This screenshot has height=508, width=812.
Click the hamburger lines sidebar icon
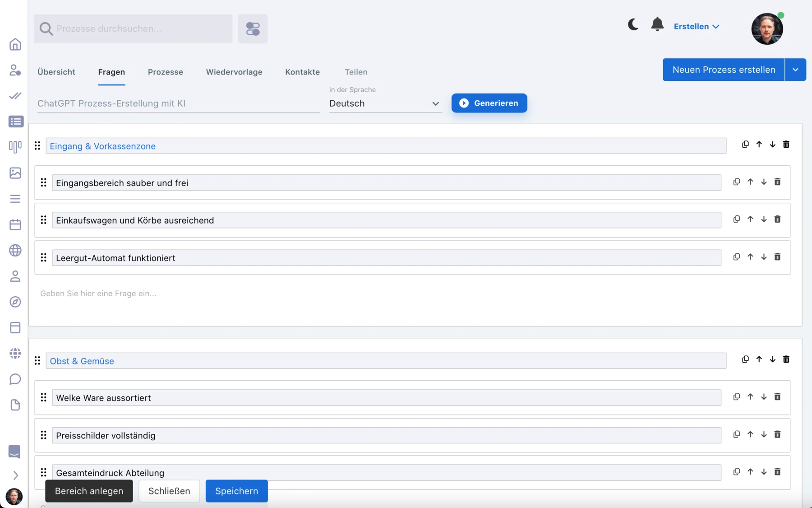pos(15,199)
